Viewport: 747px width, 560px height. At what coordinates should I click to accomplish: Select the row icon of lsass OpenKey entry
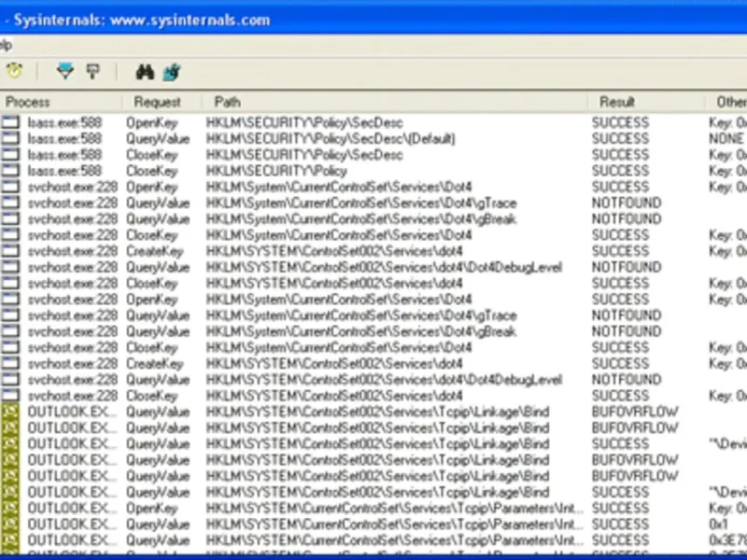click(x=10, y=123)
